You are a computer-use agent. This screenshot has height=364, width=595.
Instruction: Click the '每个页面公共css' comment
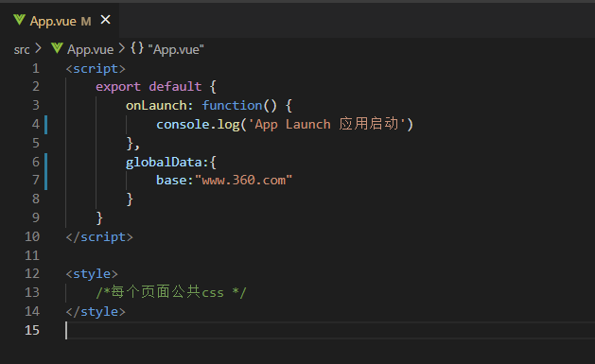[171, 292]
